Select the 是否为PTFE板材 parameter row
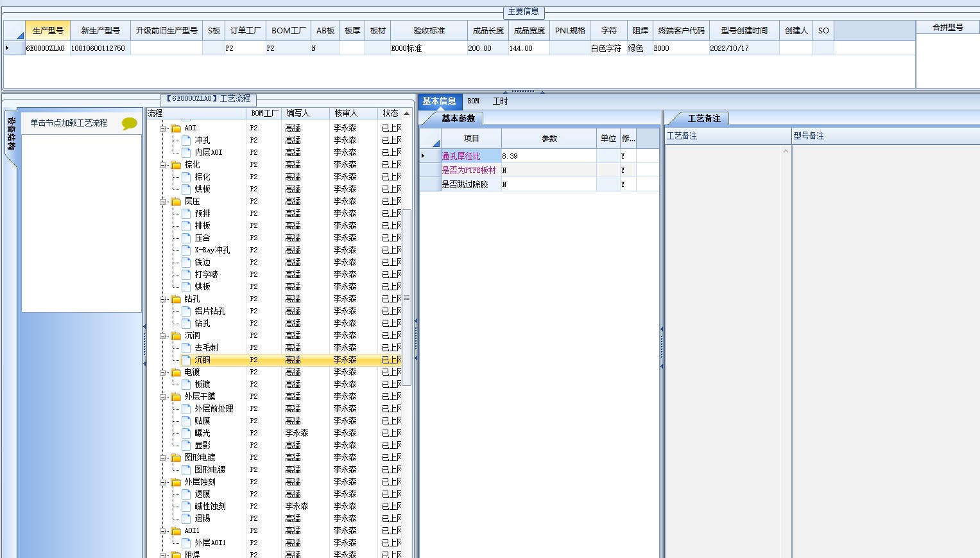Screen dimensions: 980x558 (x=539, y=170)
